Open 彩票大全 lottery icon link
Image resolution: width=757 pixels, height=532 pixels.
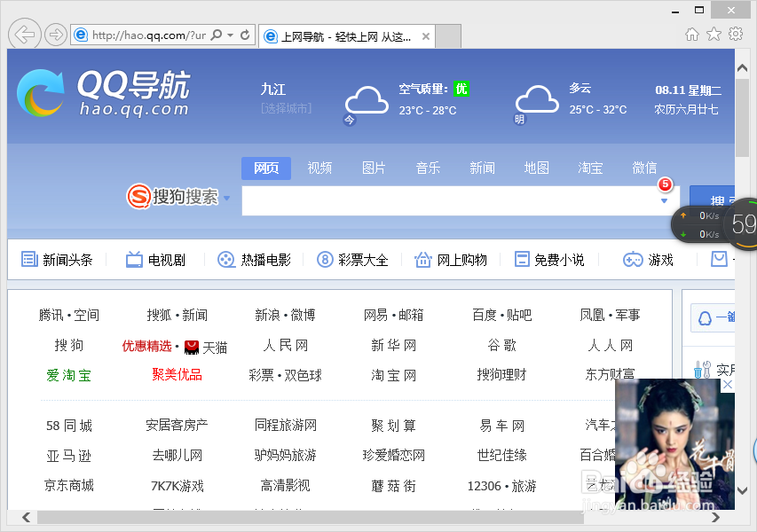352,260
